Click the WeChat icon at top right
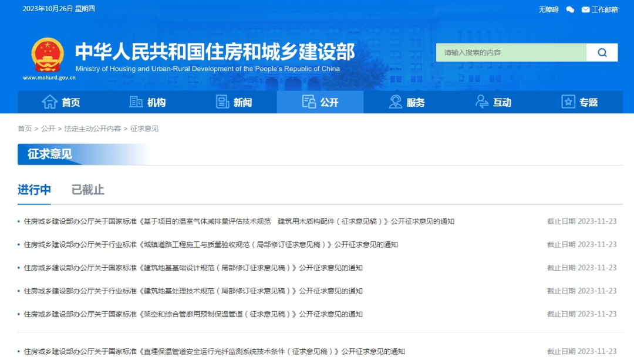 tap(569, 9)
